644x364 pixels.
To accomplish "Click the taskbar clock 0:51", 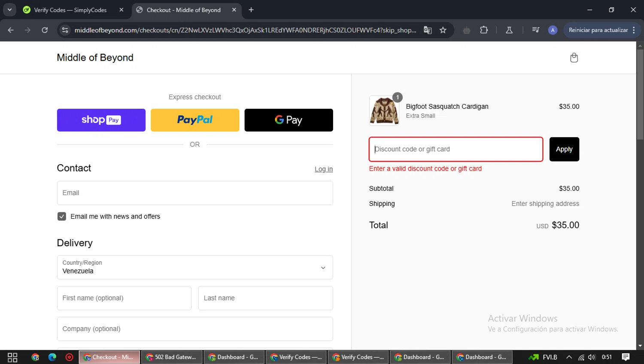I will 607,357.
